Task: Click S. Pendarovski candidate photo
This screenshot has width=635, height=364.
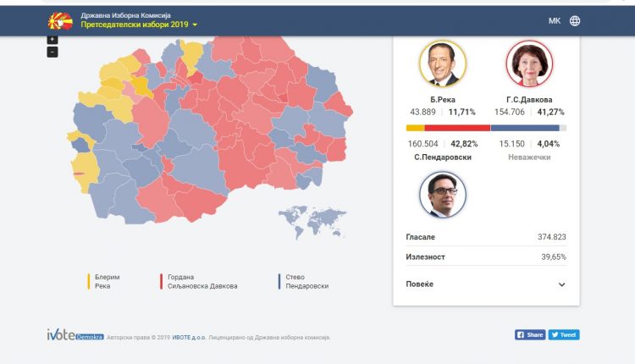Action: point(442,195)
